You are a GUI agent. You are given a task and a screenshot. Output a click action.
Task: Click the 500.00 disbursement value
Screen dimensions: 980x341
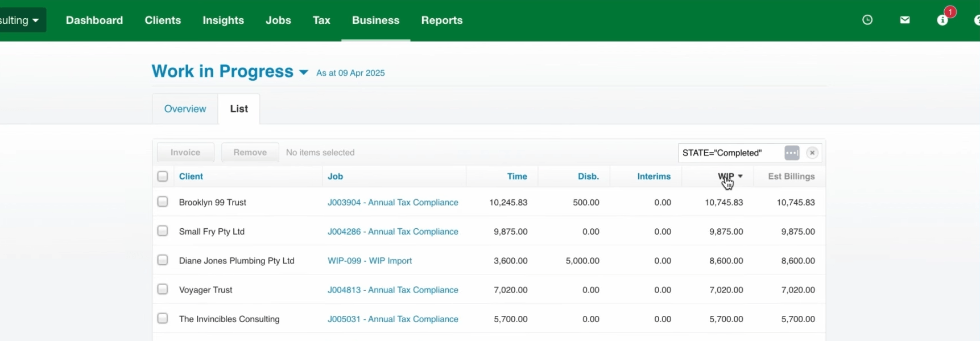(586, 202)
